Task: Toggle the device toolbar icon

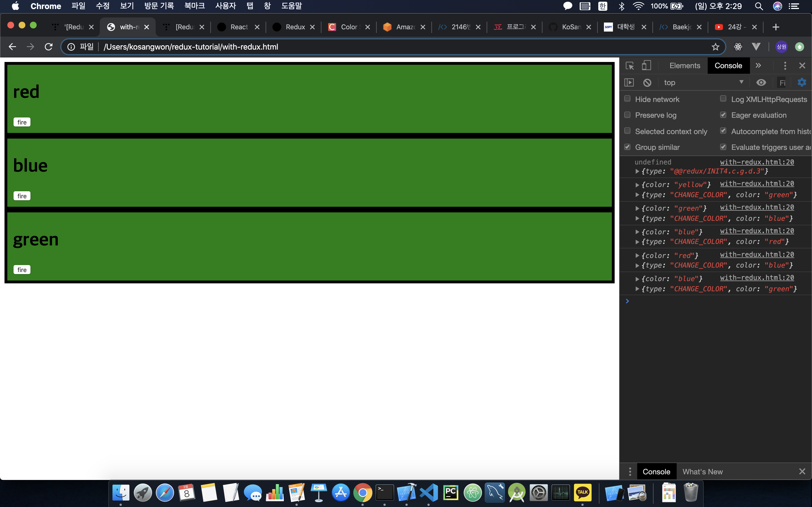Action: coord(646,66)
